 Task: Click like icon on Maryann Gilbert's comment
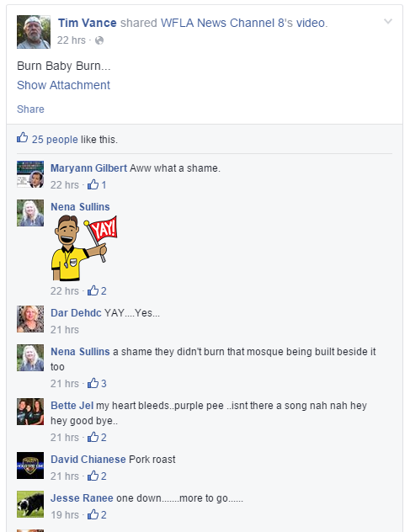93,184
